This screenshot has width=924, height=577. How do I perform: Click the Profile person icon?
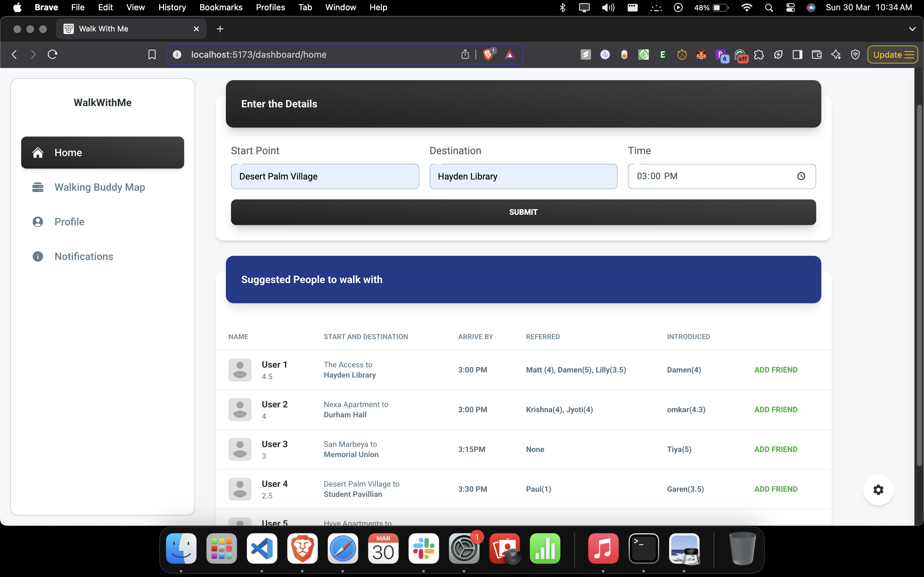[x=38, y=222]
